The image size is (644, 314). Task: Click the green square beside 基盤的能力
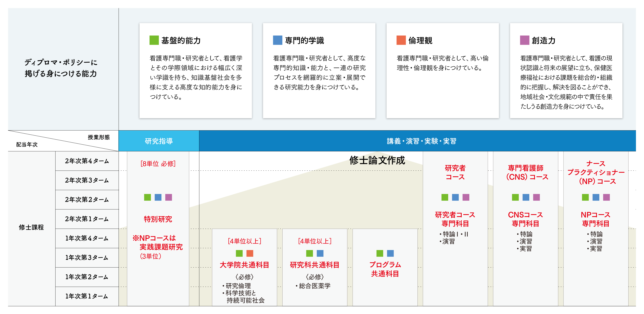[154, 40]
